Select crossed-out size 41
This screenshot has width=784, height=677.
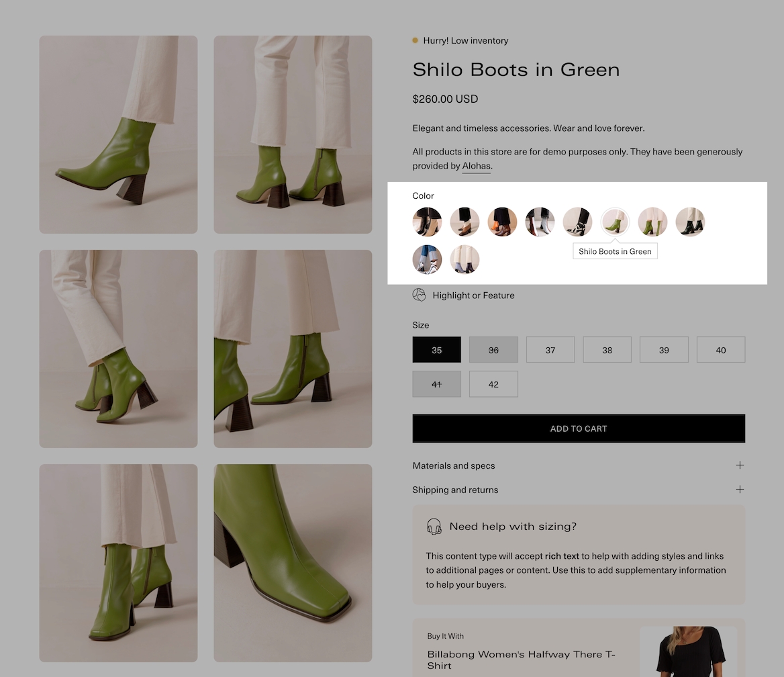[436, 384]
